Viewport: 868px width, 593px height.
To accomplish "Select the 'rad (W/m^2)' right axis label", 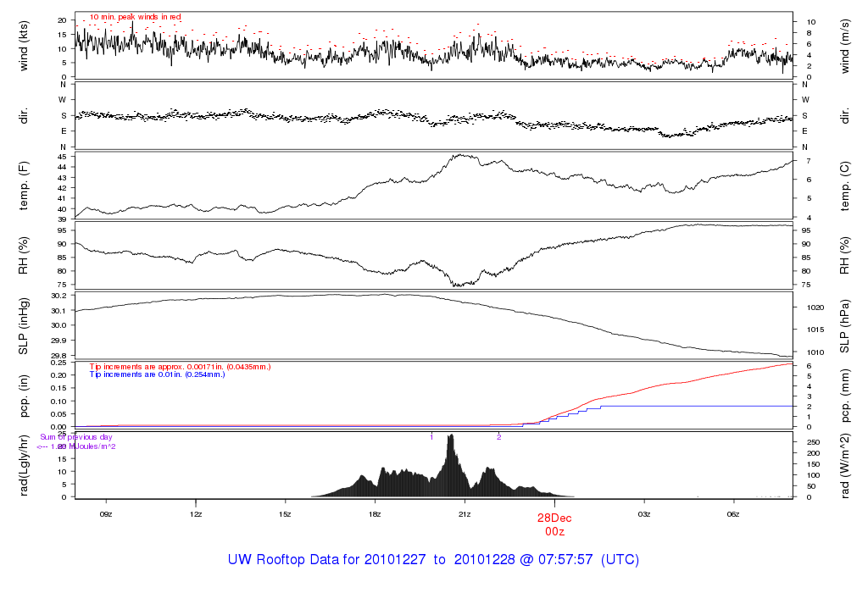I will [x=844, y=465].
